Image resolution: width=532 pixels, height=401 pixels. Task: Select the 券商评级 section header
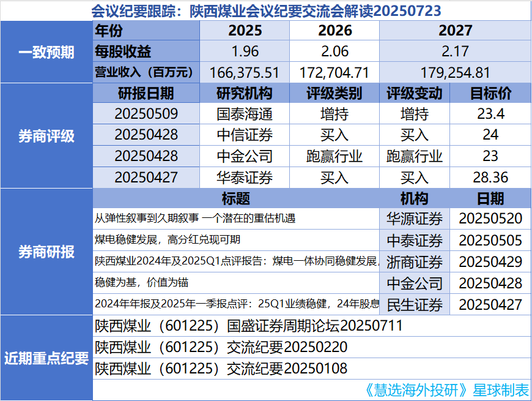[46, 136]
